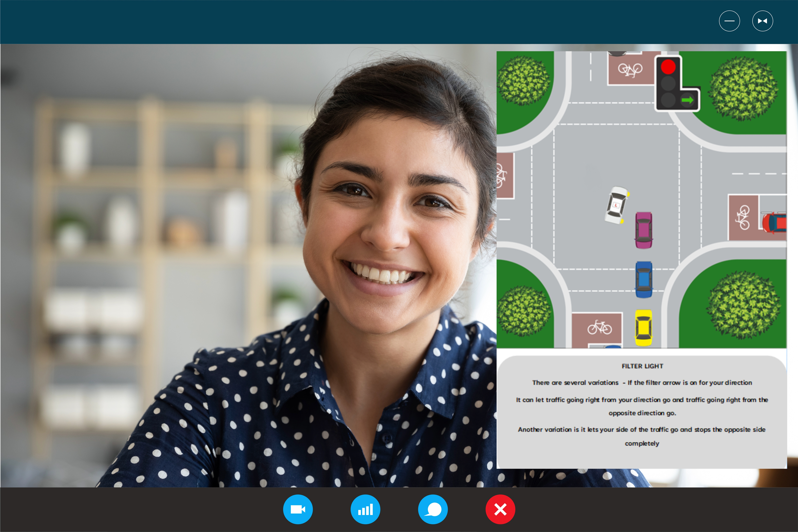This screenshot has height=532, width=798.
Task: Click text "opposite direction go."
Action: pos(642,413)
